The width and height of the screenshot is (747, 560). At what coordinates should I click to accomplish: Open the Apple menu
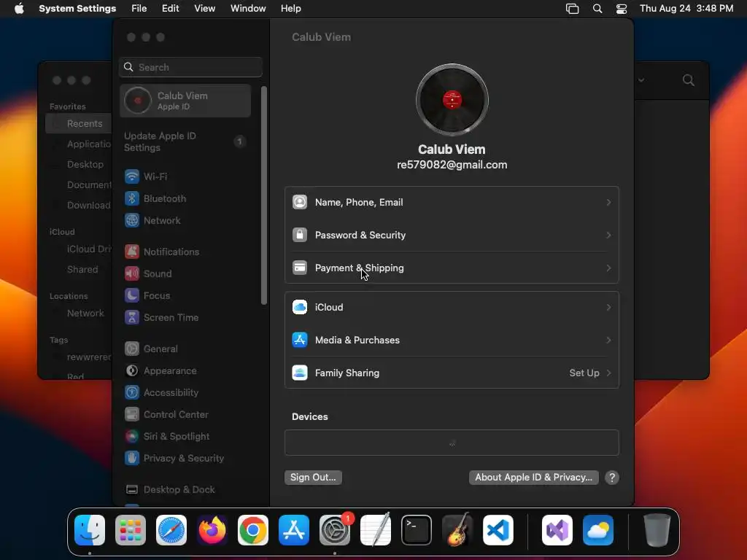tap(19, 9)
